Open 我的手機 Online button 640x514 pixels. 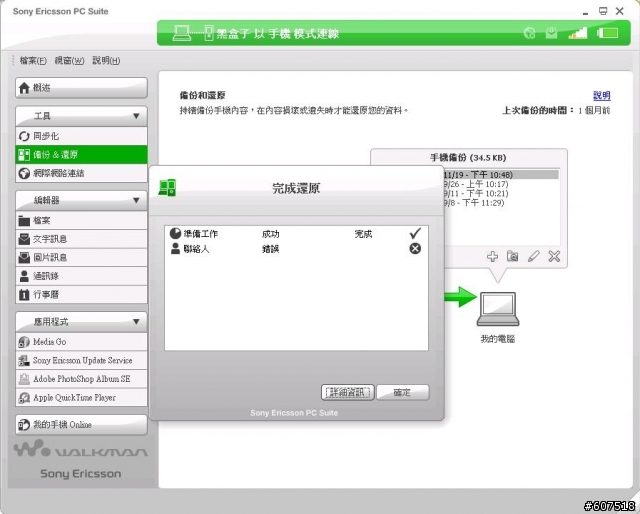point(81,425)
